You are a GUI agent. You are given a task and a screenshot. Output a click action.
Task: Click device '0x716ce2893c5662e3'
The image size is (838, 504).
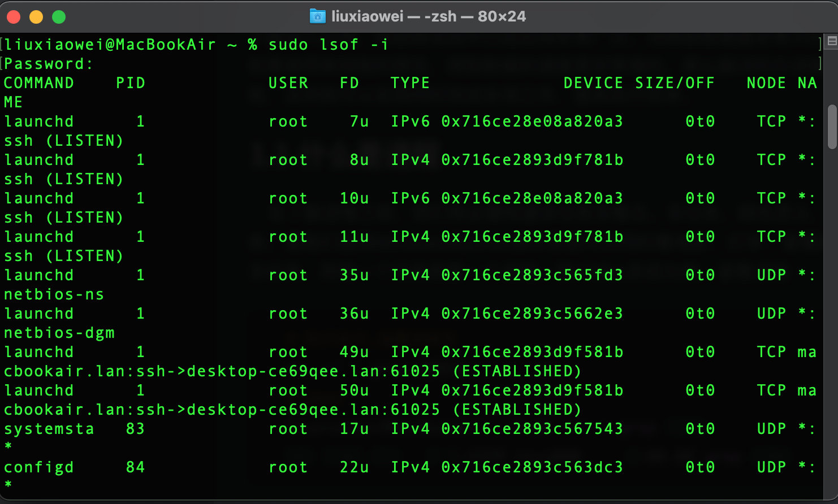coord(532,314)
